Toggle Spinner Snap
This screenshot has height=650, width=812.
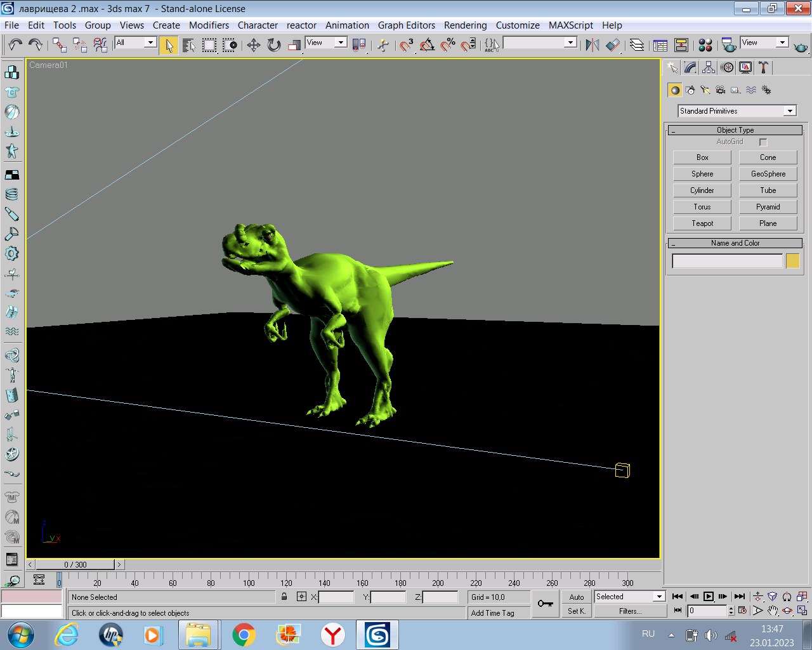coord(468,44)
